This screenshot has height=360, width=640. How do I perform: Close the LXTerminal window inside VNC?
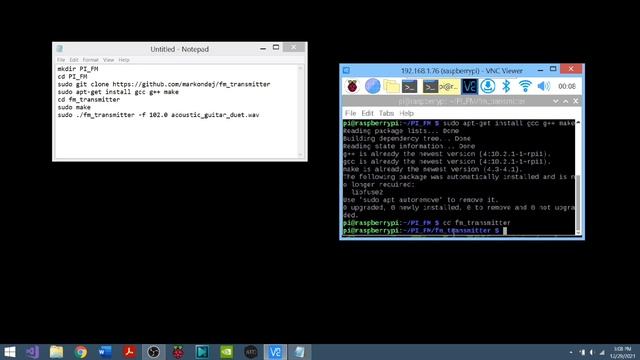point(576,101)
